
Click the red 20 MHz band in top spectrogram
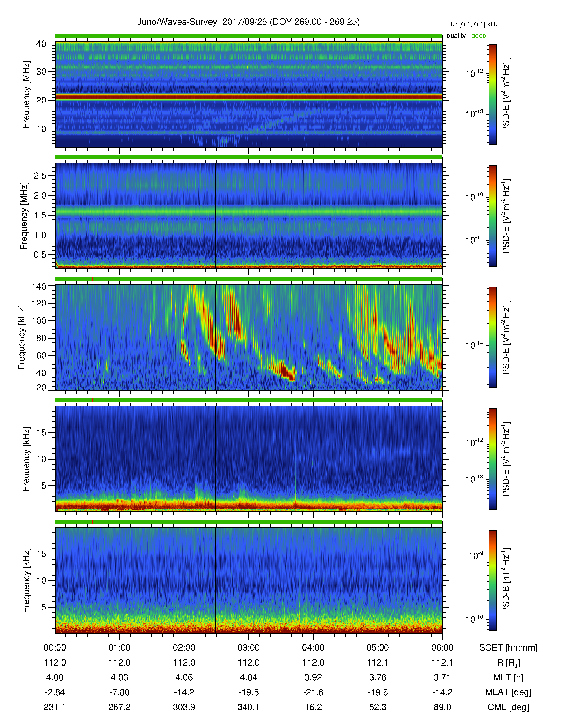[248, 97]
